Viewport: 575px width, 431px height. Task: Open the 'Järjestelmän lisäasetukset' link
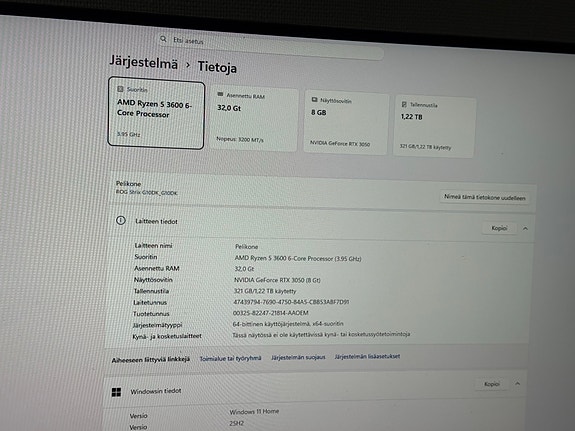367,356
